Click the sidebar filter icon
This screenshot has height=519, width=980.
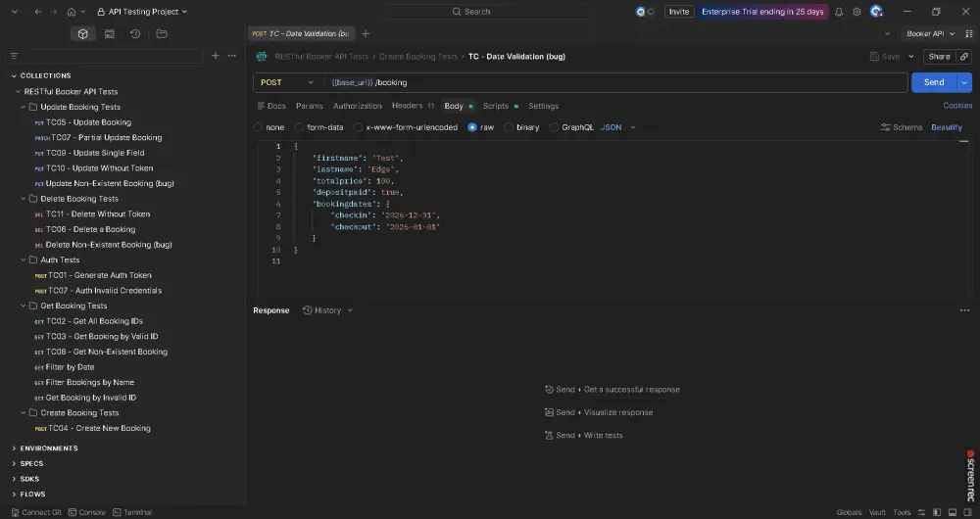click(x=14, y=56)
